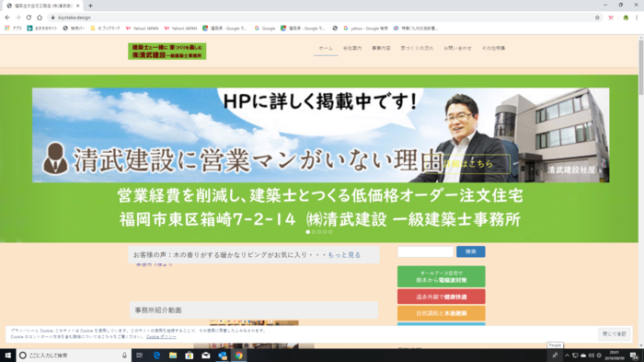Image resolution: width=644 pixels, height=362 pixels.
Task: Reload the page with the refresh icon
Action: pyautogui.click(x=29, y=18)
